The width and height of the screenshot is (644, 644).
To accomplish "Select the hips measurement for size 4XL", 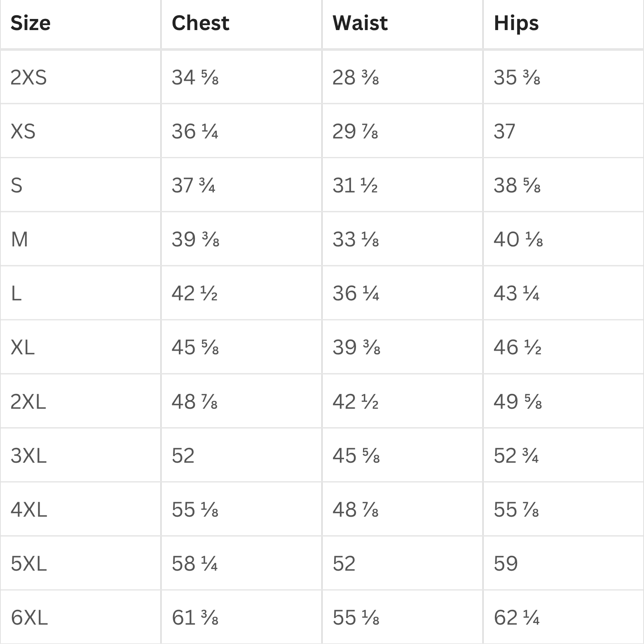I will (516, 510).
